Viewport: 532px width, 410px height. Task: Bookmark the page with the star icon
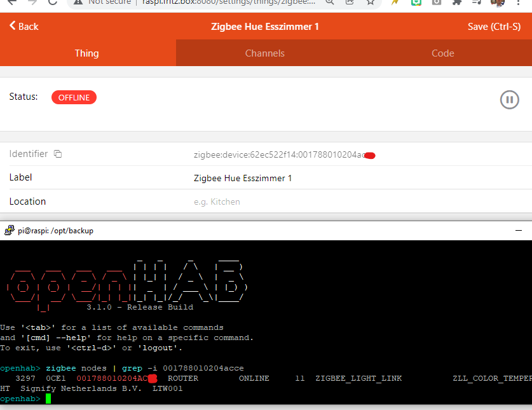pos(371,2)
